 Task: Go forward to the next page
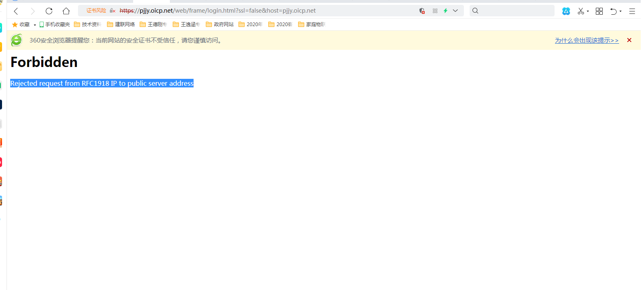tap(33, 11)
